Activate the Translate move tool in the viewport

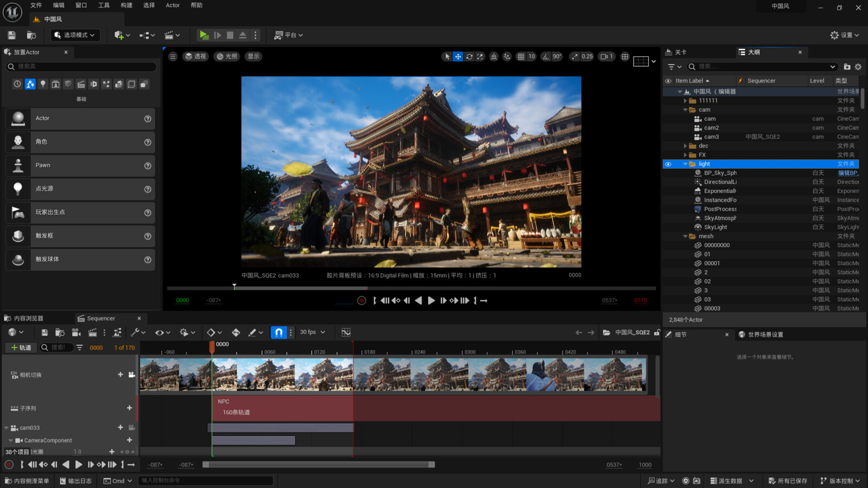point(458,56)
